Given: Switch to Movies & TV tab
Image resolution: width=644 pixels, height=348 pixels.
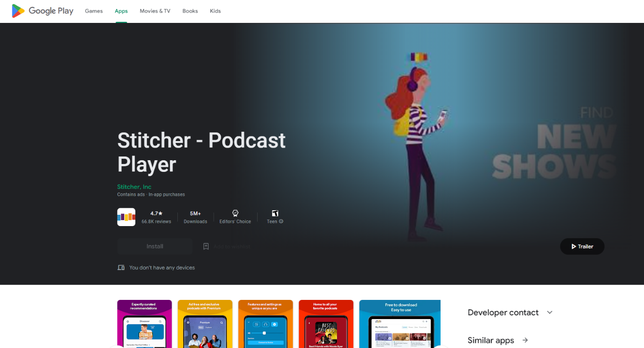Looking at the screenshot, I should 155,11.
